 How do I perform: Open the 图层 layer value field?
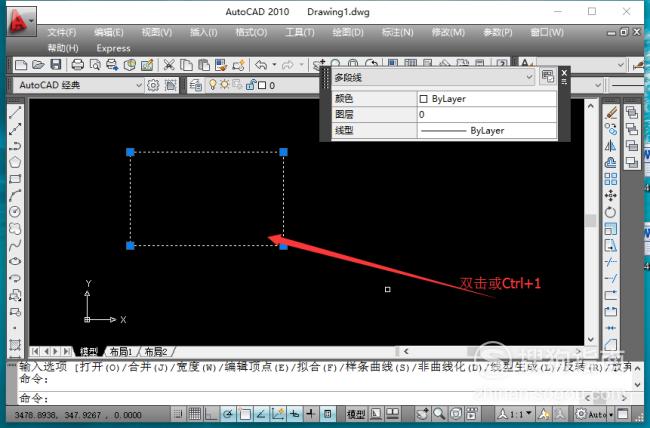point(487,114)
